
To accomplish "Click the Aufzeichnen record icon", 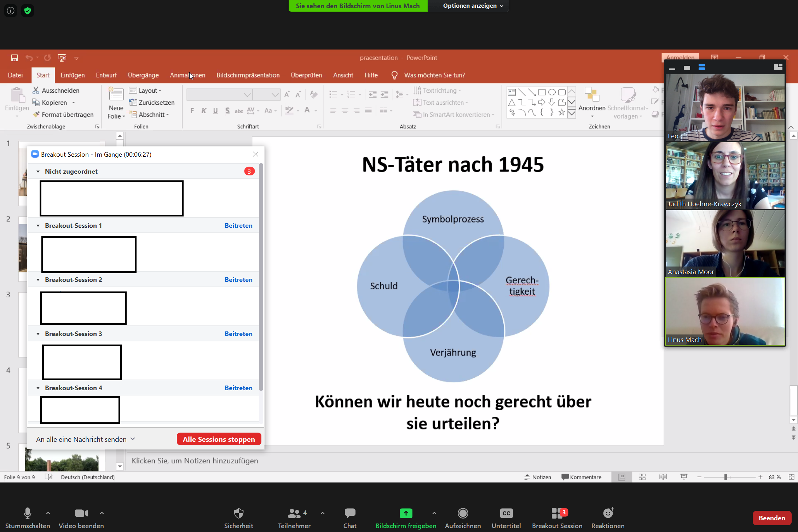I will tap(463, 513).
